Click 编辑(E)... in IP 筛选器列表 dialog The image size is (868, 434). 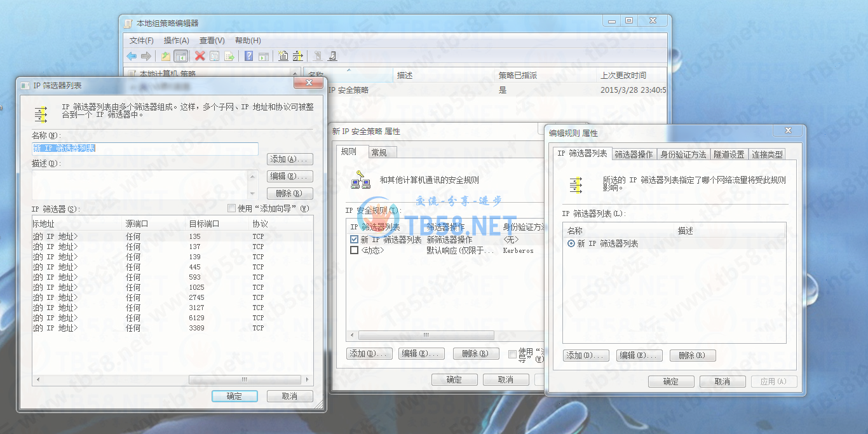[290, 176]
